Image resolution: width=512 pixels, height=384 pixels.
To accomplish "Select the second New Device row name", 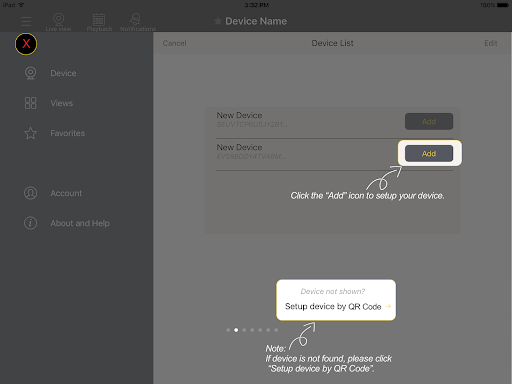I will 239,147.
